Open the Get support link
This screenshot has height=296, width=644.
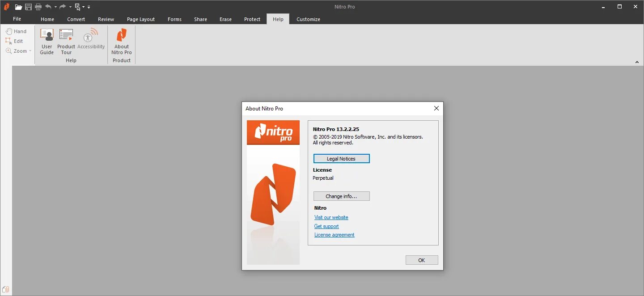coord(326,226)
